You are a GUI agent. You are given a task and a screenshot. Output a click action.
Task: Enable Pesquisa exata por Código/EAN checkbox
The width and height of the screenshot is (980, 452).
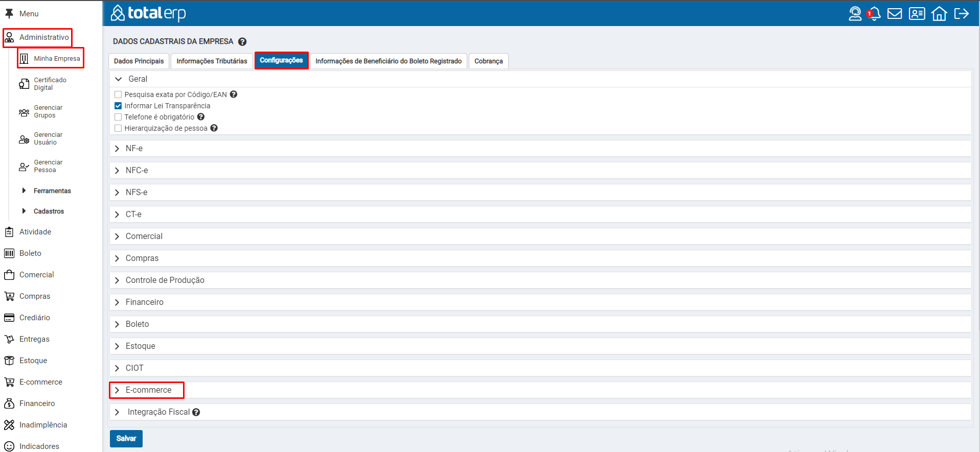(x=118, y=94)
